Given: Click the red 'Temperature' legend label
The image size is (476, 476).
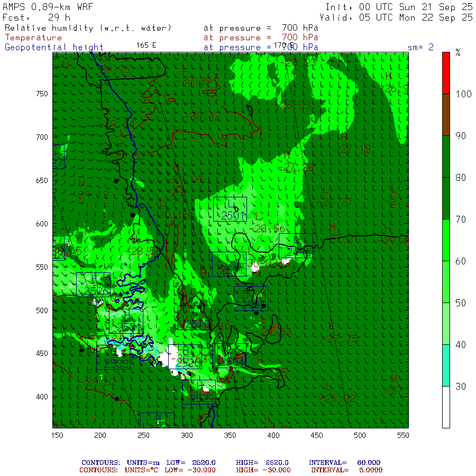Looking at the screenshot, I should 33,38.
